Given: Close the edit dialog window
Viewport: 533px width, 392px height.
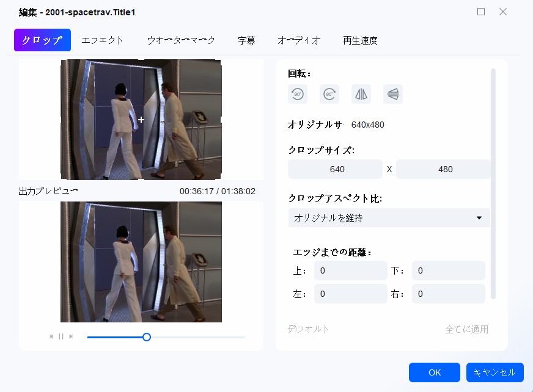Looking at the screenshot, I should (x=503, y=12).
